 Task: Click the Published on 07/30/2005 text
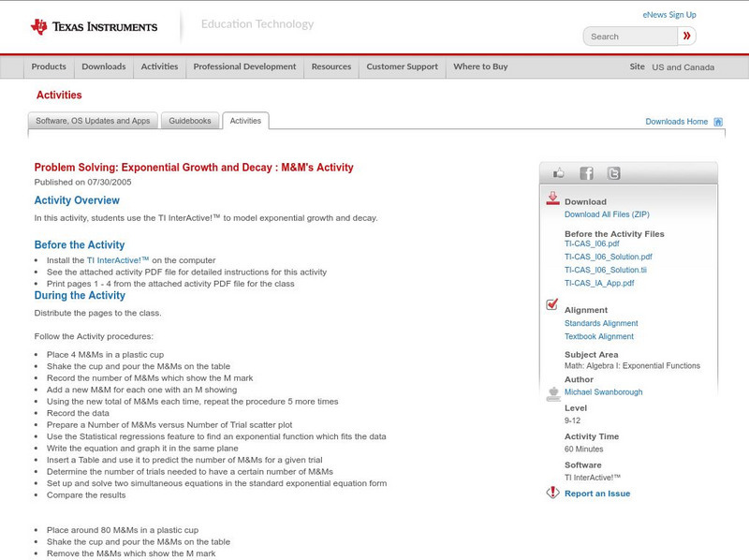click(x=82, y=182)
